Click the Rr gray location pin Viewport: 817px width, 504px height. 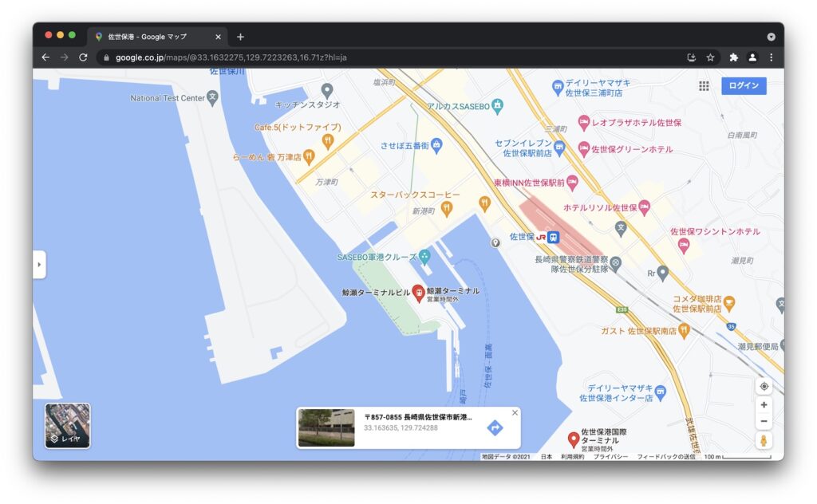662,272
